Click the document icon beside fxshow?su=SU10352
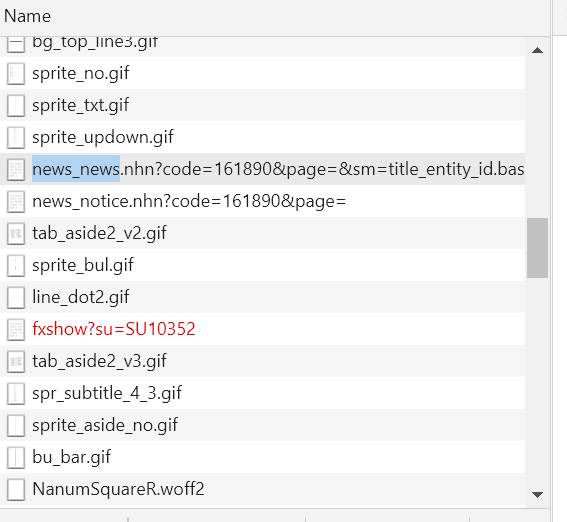Viewport: 567px width, 522px height. (16, 329)
